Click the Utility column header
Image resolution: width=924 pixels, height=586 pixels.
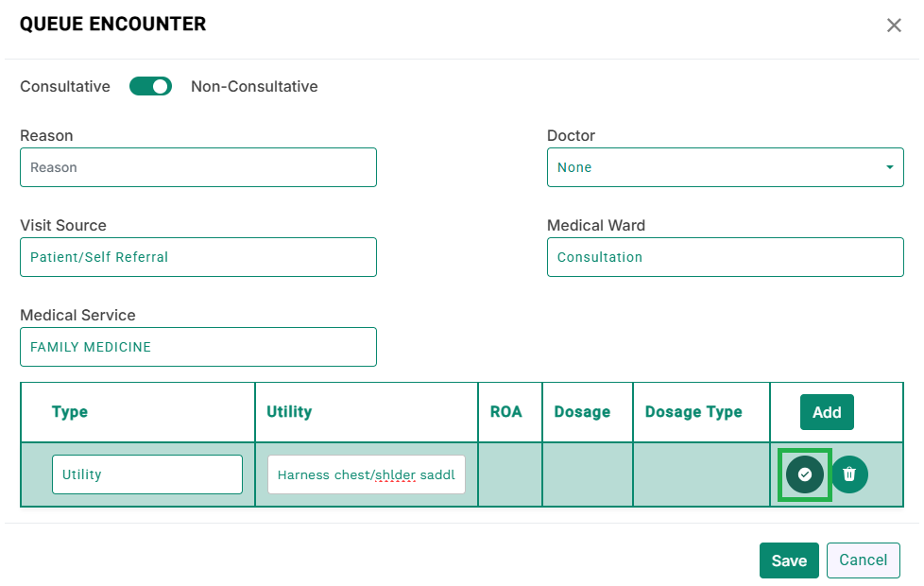pyautogui.click(x=289, y=411)
